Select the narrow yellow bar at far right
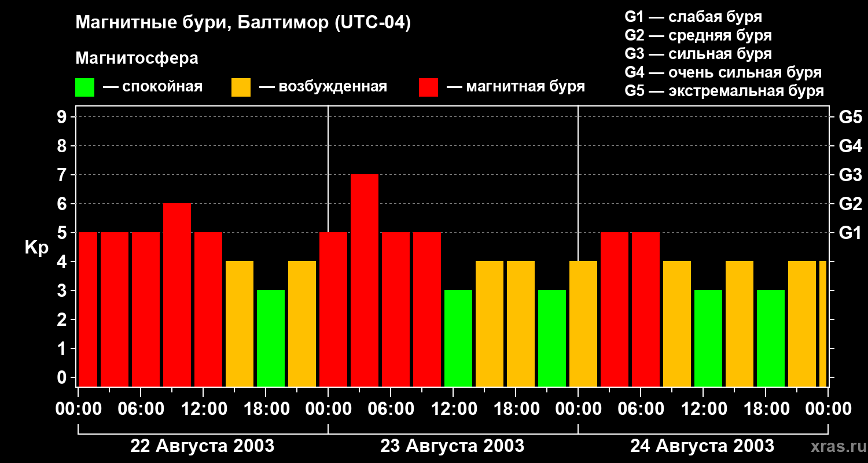Image resolution: width=868 pixels, height=463 pixels. click(822, 324)
